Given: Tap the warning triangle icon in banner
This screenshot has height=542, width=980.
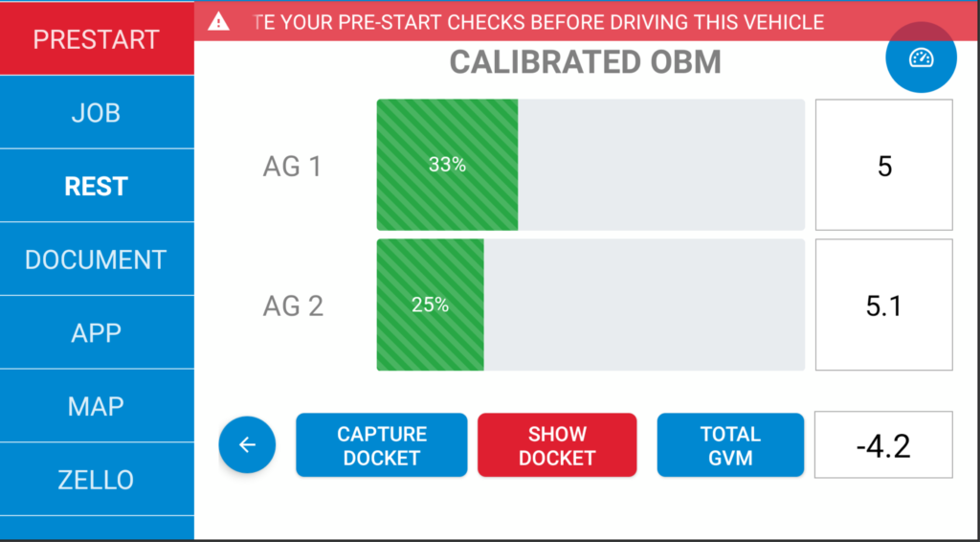Looking at the screenshot, I should pos(218,22).
